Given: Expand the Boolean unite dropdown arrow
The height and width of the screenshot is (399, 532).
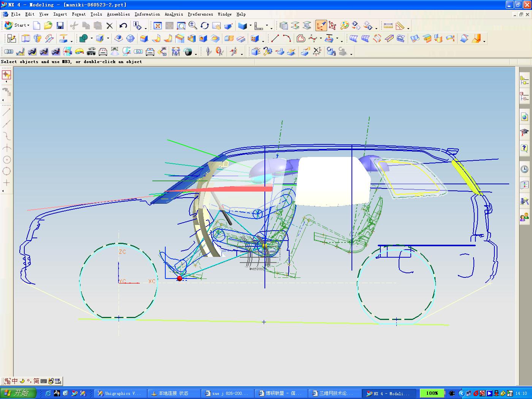Looking at the screenshot, I should 92,38.
